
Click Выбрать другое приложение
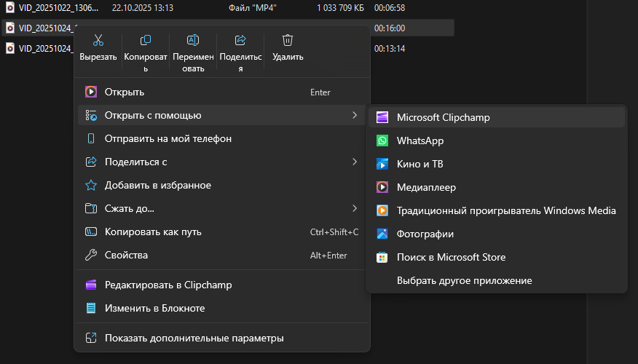(x=497, y=280)
